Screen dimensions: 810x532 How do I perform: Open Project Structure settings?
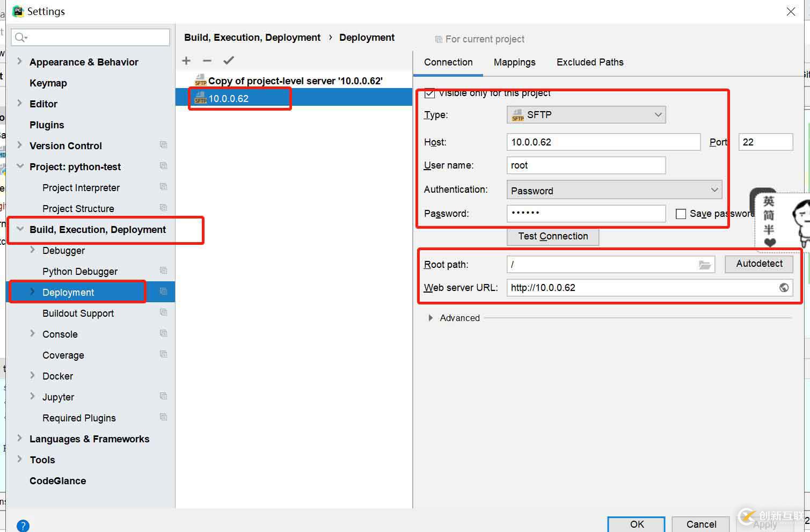(x=78, y=208)
